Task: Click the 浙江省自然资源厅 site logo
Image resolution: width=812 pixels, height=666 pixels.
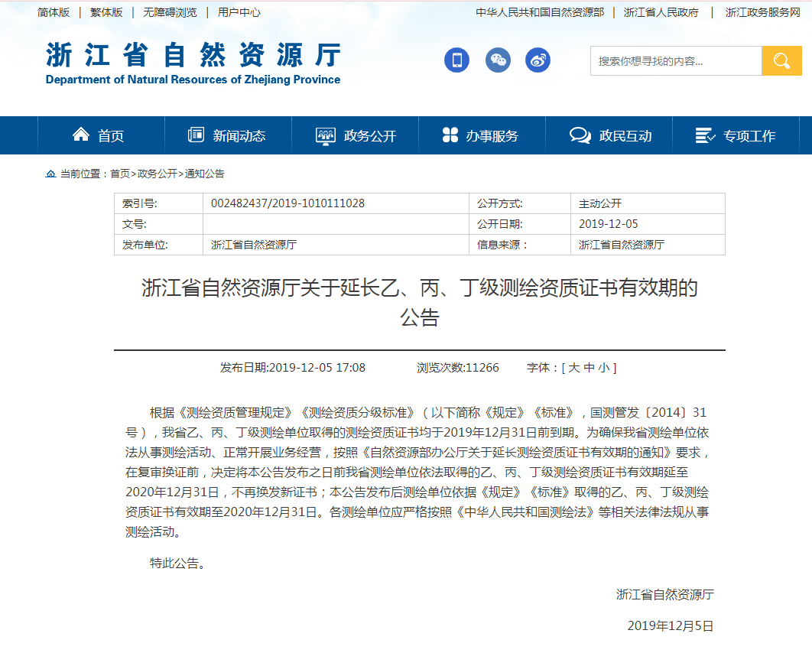Action: 193,55
